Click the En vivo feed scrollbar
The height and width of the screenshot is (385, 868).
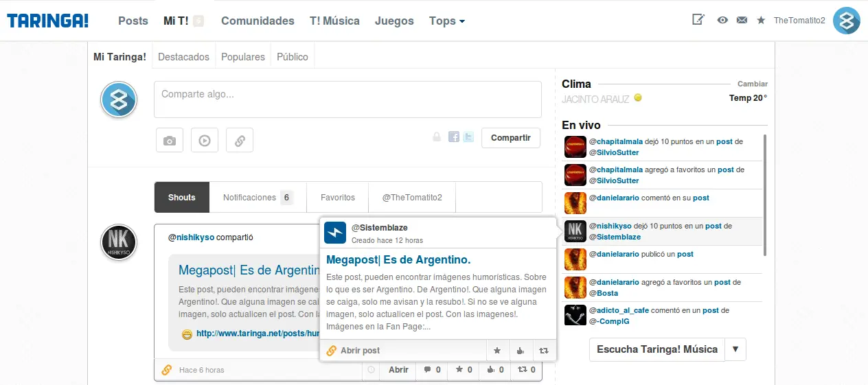coord(765,195)
